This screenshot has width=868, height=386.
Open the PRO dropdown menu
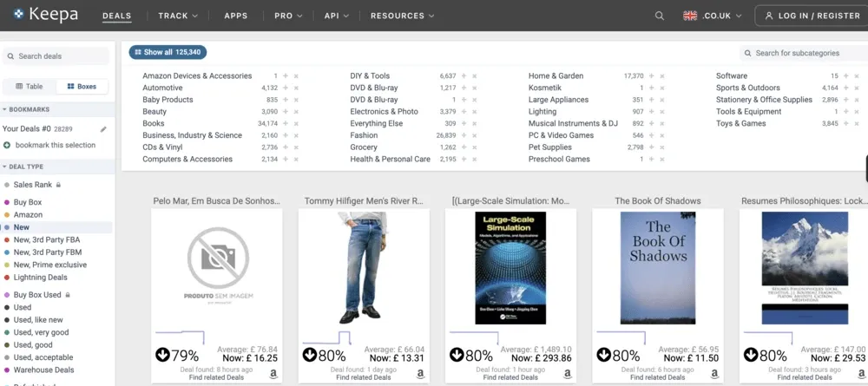(288, 16)
